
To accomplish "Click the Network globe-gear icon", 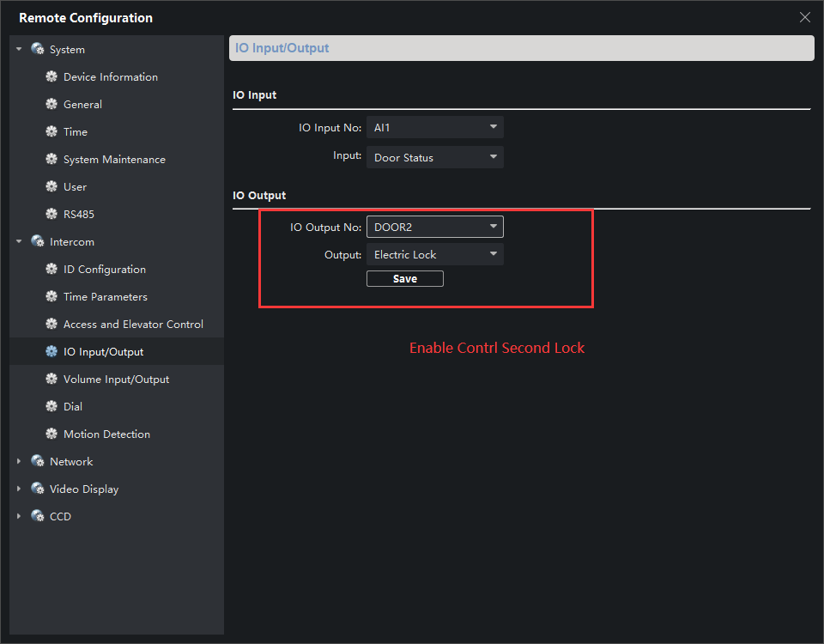I will click(38, 461).
